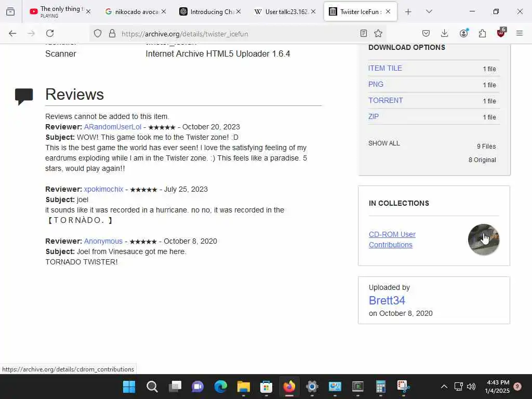Toggle reader view icon
This screenshot has width=532, height=399.
pyautogui.click(x=363, y=33)
